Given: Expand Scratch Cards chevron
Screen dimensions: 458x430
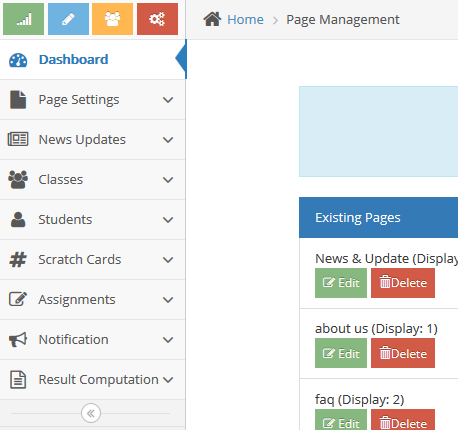Looking at the screenshot, I should 168,260.
